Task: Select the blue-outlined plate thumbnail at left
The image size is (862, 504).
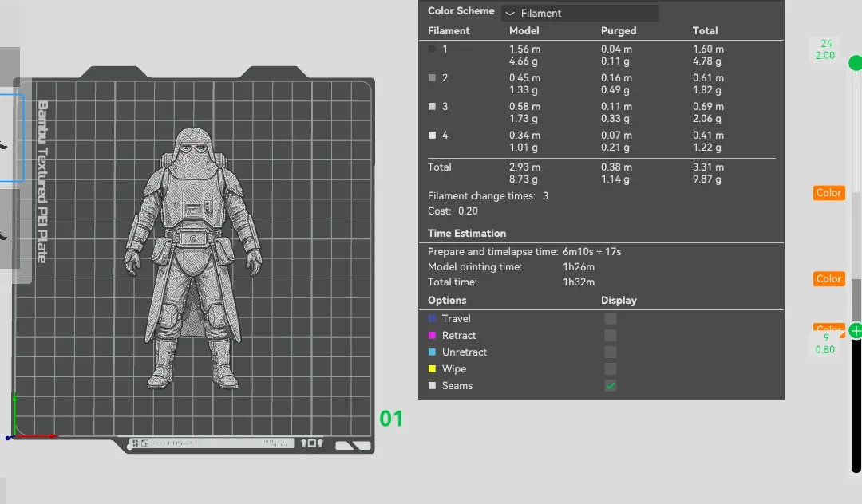Action: coord(11,138)
